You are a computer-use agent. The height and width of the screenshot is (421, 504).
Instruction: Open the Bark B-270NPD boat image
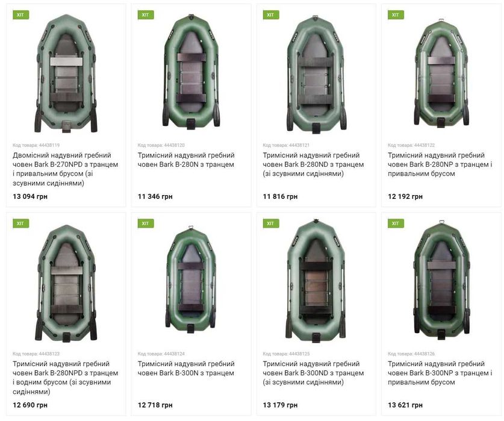[x=66, y=73]
